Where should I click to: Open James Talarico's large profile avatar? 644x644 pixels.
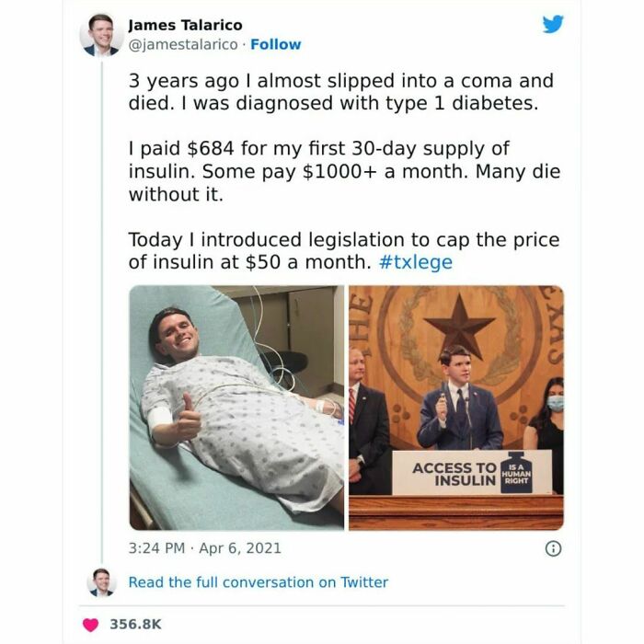coord(101,35)
